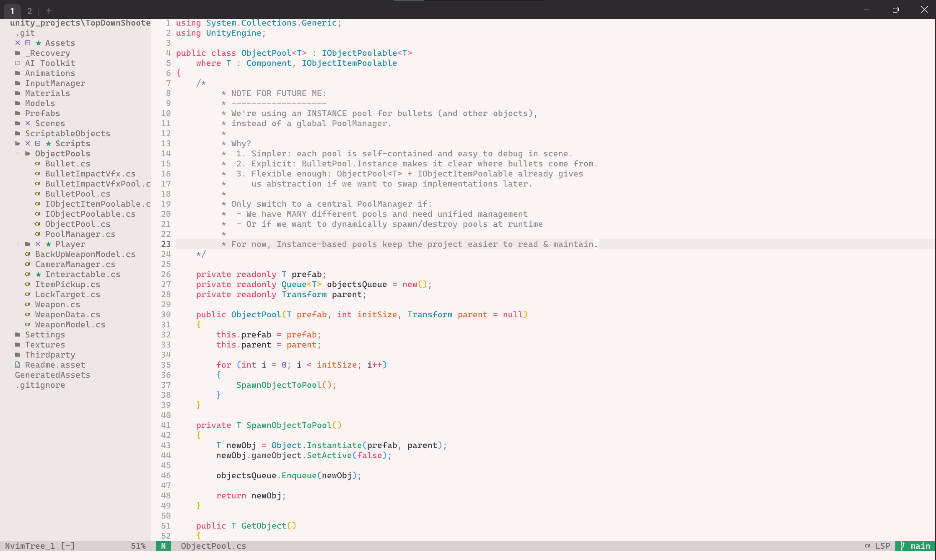Click the git star icon beside Interactable.cs
The image size is (936, 560).
[39, 275]
